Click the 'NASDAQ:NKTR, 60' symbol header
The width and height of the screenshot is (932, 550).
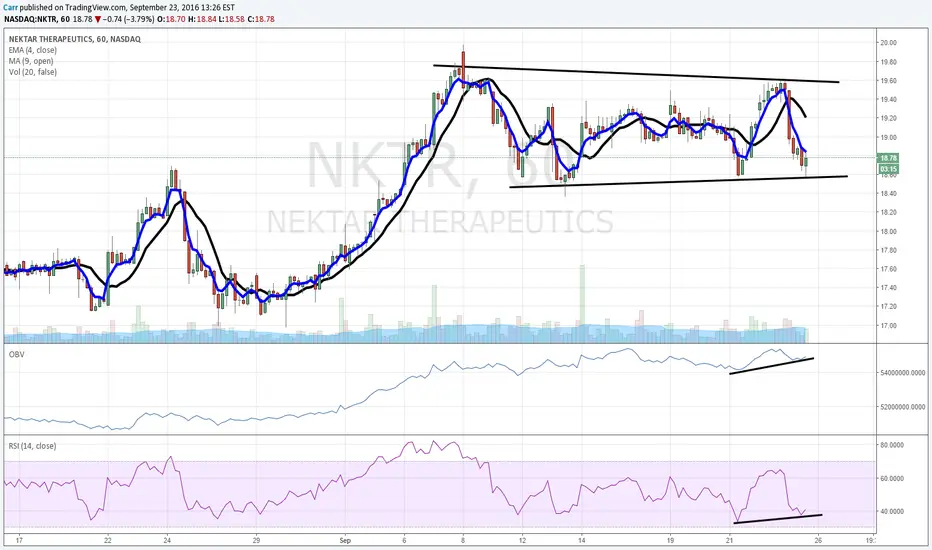37,19
